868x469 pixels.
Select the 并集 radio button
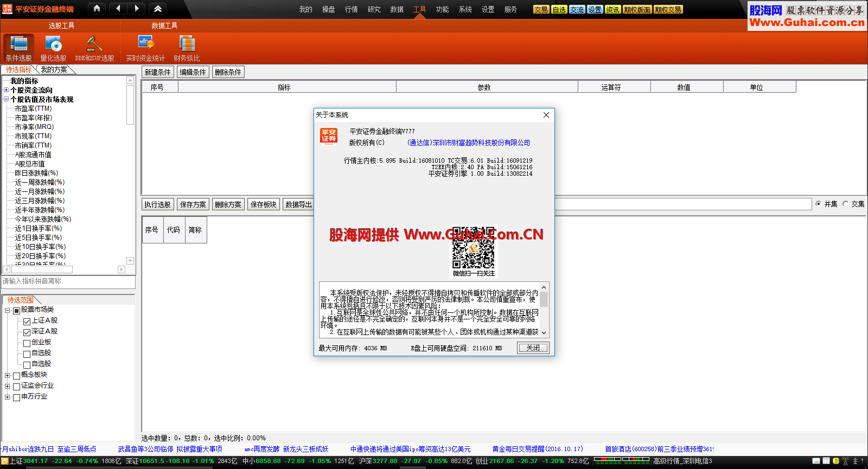818,204
